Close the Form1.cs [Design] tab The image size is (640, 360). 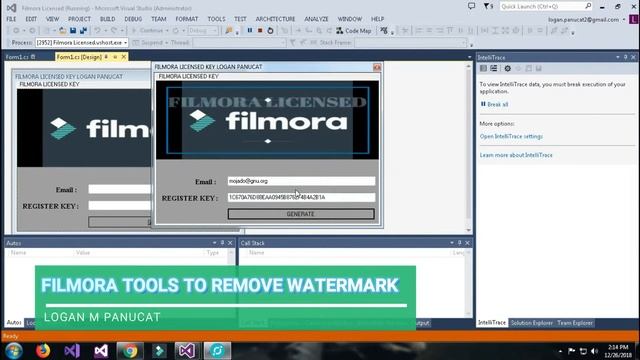(x=124, y=57)
